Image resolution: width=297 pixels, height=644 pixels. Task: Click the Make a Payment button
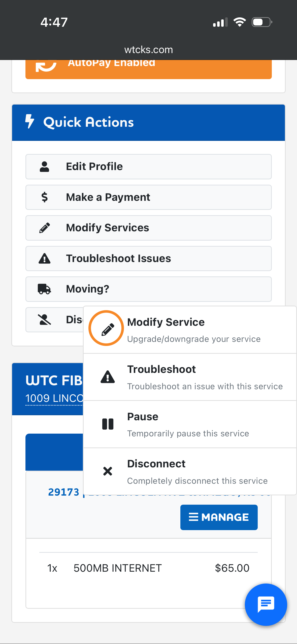[x=148, y=197]
